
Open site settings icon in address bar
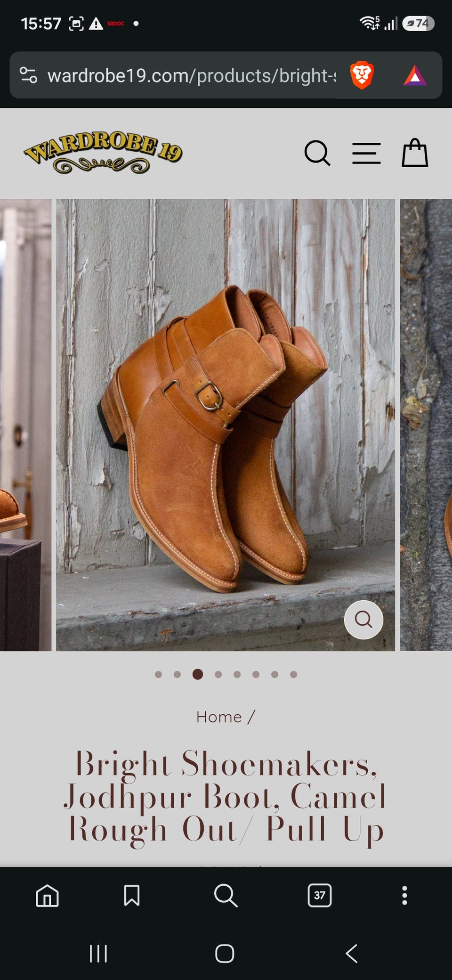tap(28, 75)
